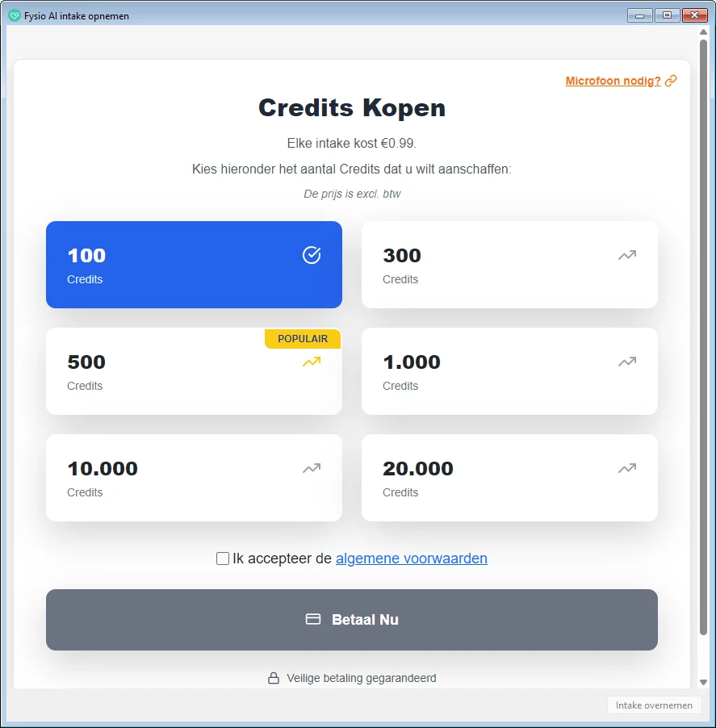
Task: Click the scrollbar down arrow
Action: tap(703, 682)
